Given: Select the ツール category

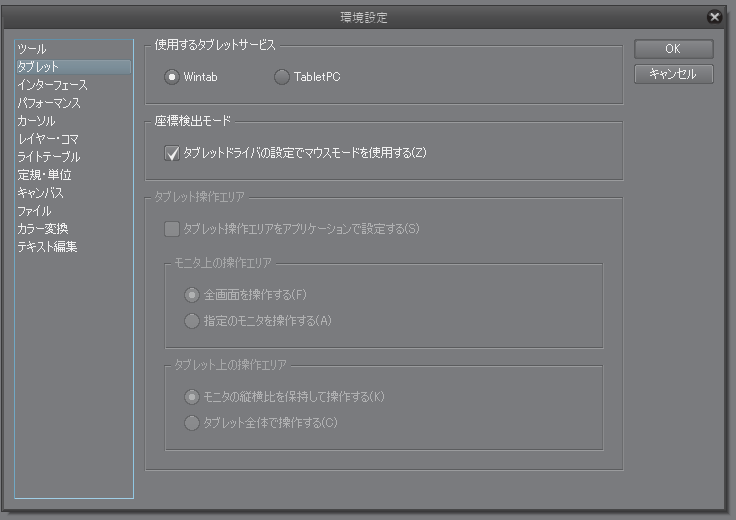Looking at the screenshot, I should [x=74, y=49].
